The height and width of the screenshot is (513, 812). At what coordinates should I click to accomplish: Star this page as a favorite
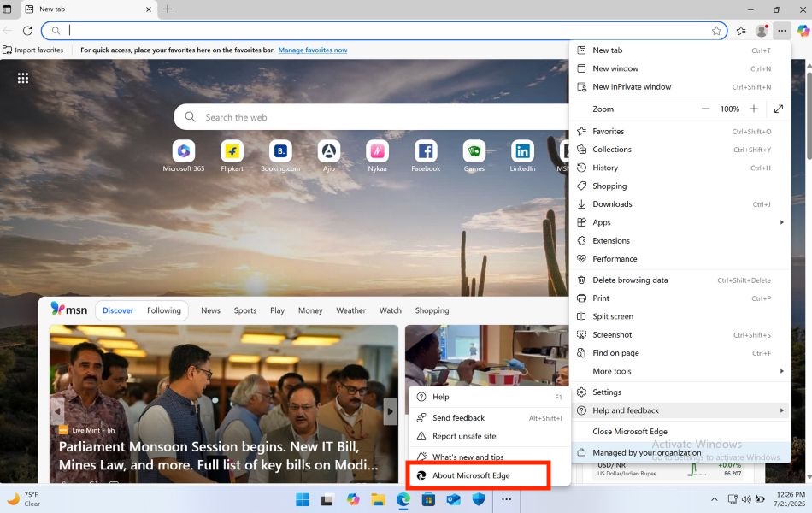coord(717,30)
